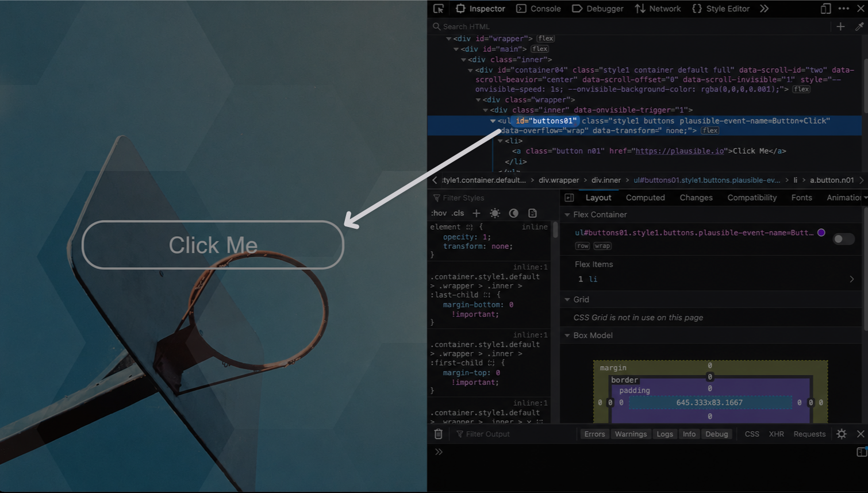Switch to the Computed sidebar tab
The width and height of the screenshot is (868, 493).
(x=645, y=198)
